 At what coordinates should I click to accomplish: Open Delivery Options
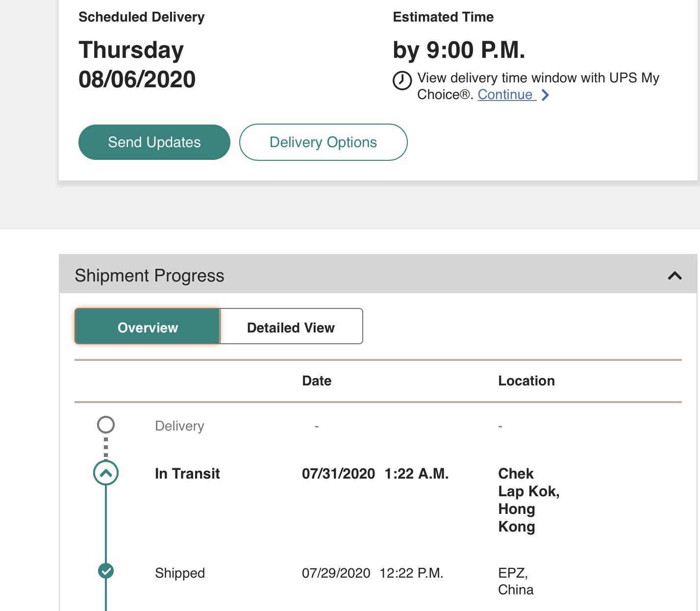click(324, 142)
